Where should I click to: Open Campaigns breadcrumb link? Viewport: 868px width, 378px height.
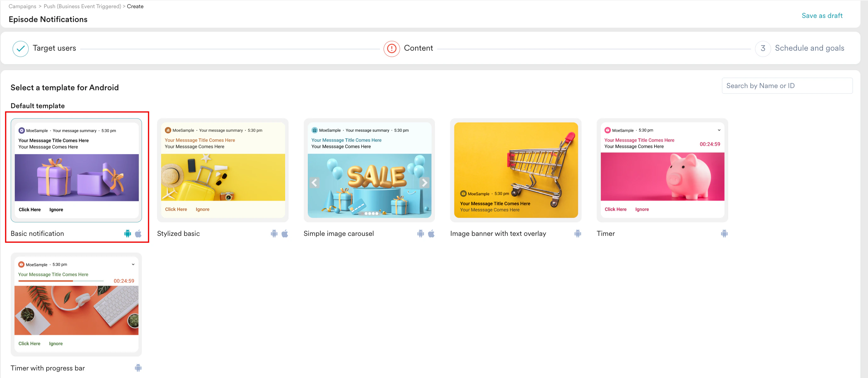22,6
